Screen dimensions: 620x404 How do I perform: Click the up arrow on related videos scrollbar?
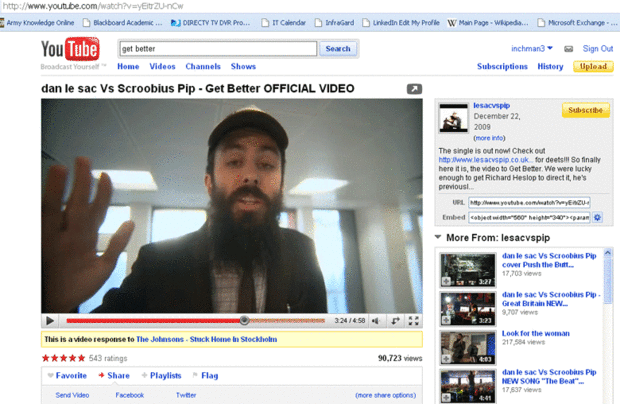(x=608, y=253)
